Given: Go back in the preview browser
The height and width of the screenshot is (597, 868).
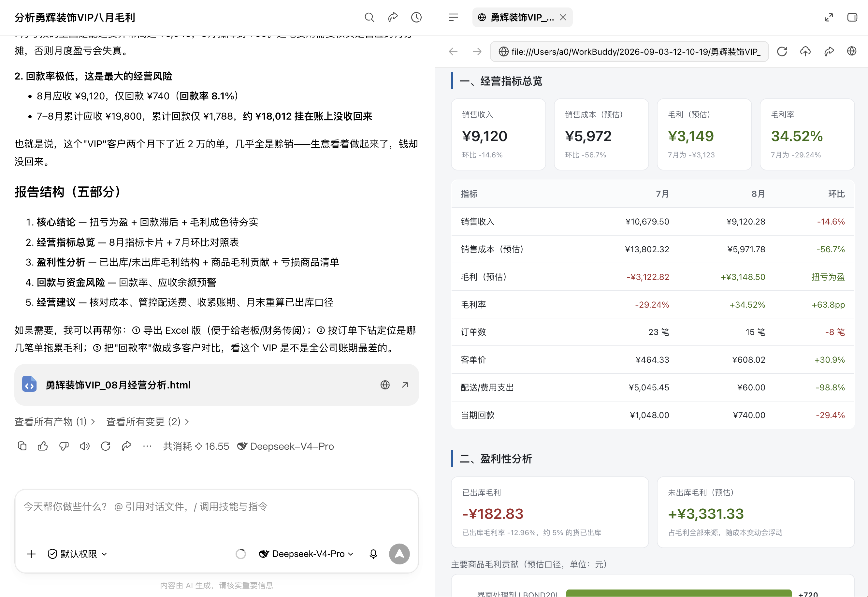Looking at the screenshot, I should (453, 51).
